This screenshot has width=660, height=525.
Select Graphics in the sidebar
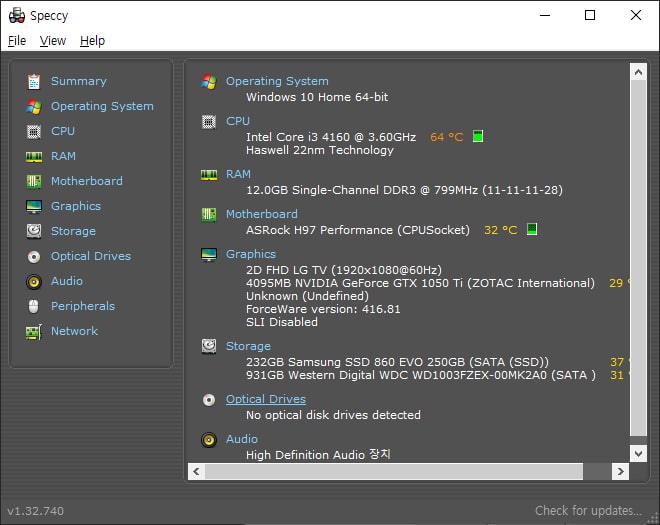(76, 206)
